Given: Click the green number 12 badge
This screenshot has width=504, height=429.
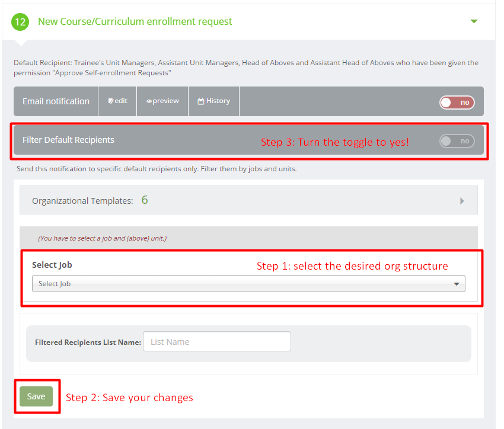Looking at the screenshot, I should pos(20,22).
